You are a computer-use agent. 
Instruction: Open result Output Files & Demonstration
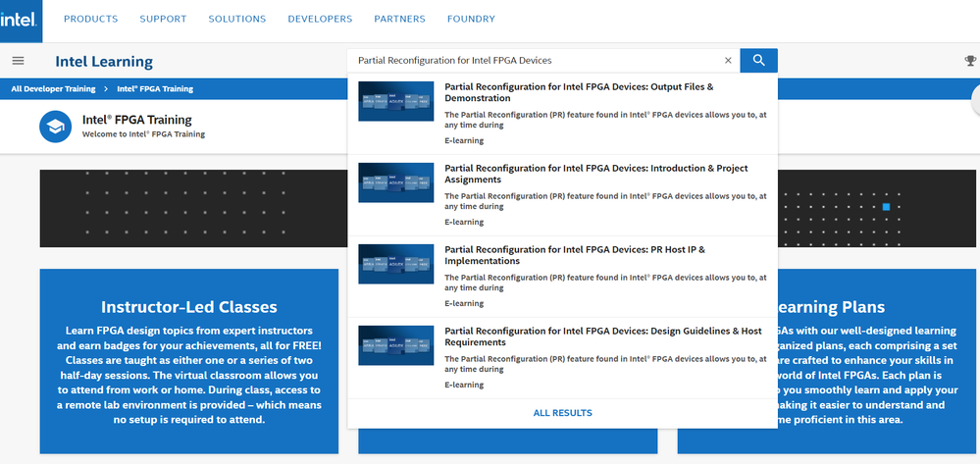(579, 92)
